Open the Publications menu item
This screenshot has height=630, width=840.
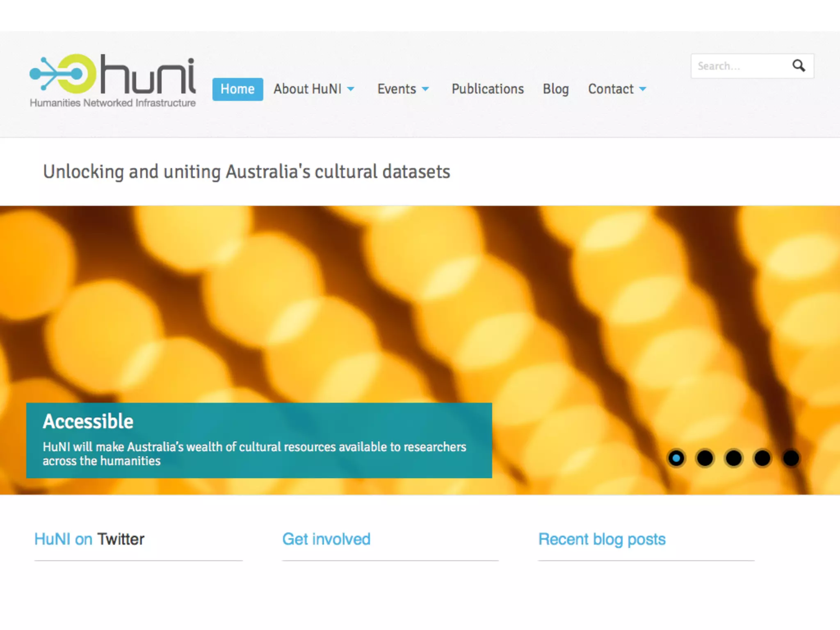tap(488, 89)
